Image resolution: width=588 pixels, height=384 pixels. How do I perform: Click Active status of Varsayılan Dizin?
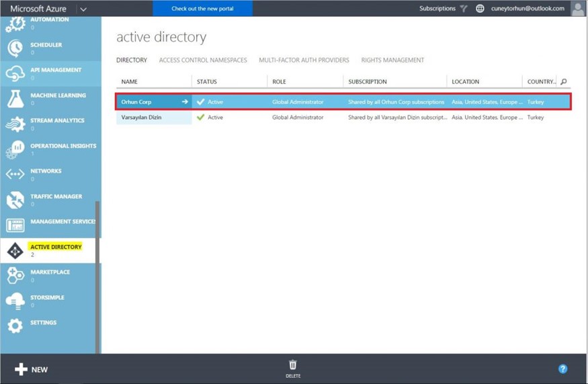[215, 117]
